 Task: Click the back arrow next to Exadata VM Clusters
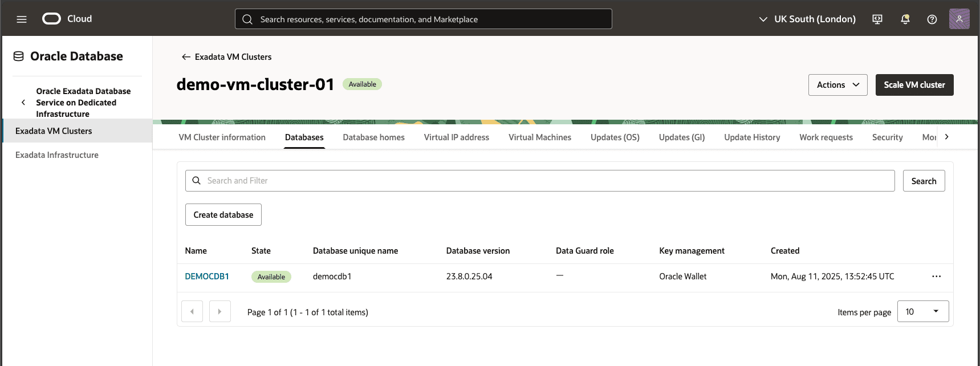point(186,57)
